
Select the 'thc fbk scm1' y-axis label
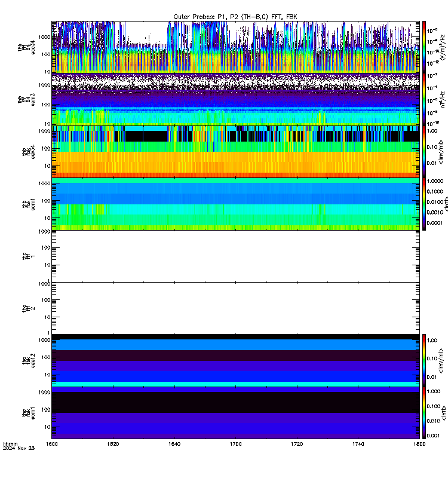click(29, 413)
